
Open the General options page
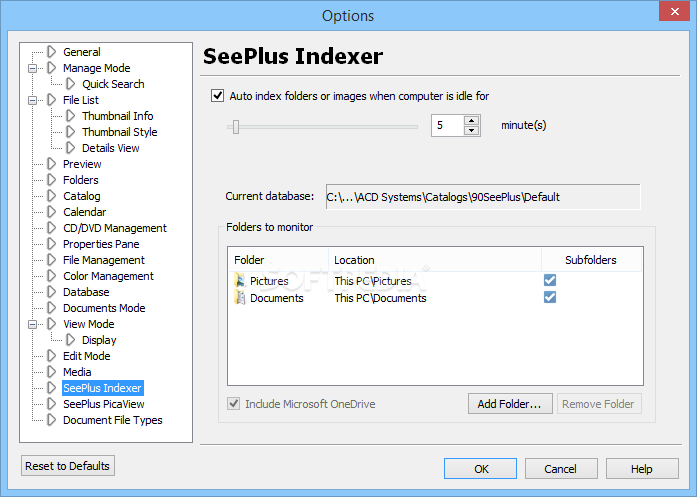(x=82, y=52)
